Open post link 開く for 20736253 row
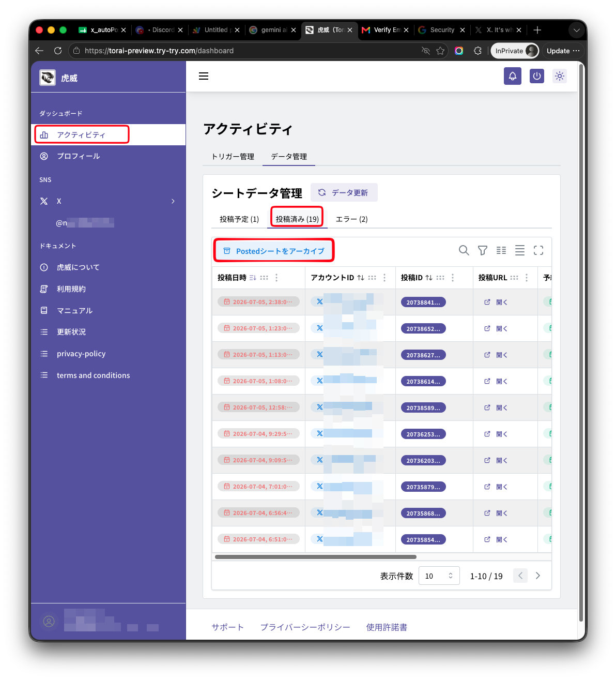The image size is (616, 680). point(496,434)
